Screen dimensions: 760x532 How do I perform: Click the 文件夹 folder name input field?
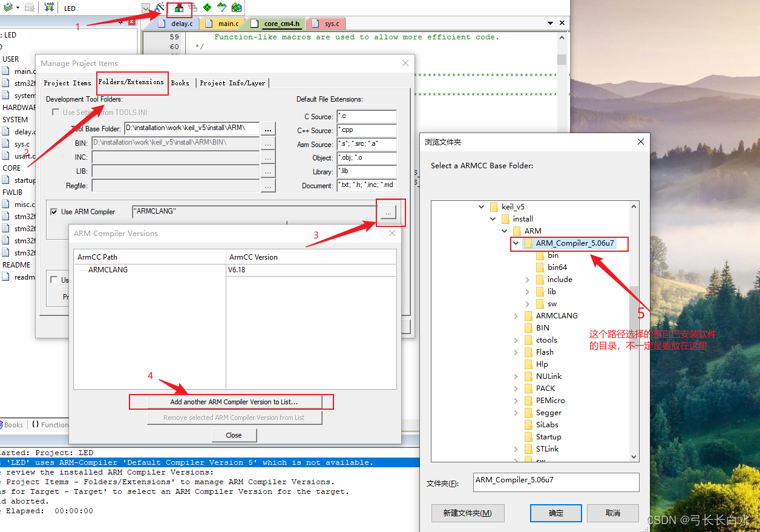[556, 482]
